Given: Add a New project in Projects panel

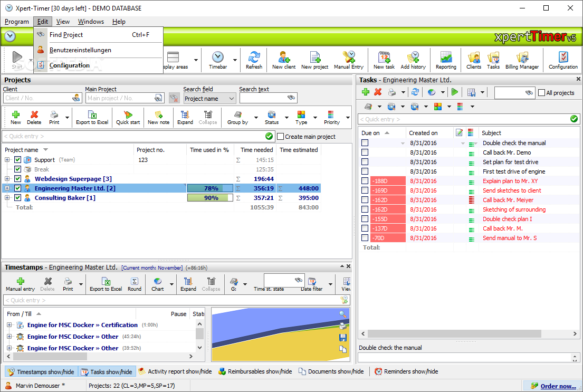Looking at the screenshot, I should [x=16, y=118].
